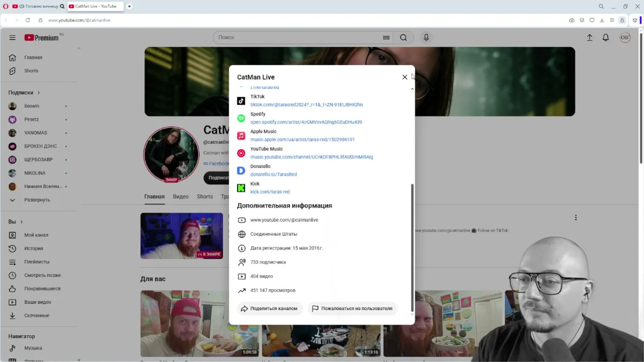
Task: Open the account avatar menu
Action: [x=625, y=37]
